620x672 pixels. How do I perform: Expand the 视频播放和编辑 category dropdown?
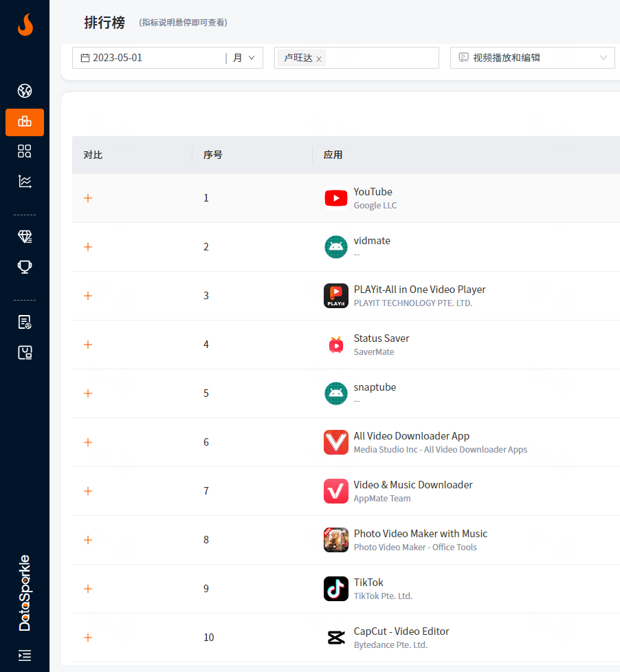click(x=533, y=58)
